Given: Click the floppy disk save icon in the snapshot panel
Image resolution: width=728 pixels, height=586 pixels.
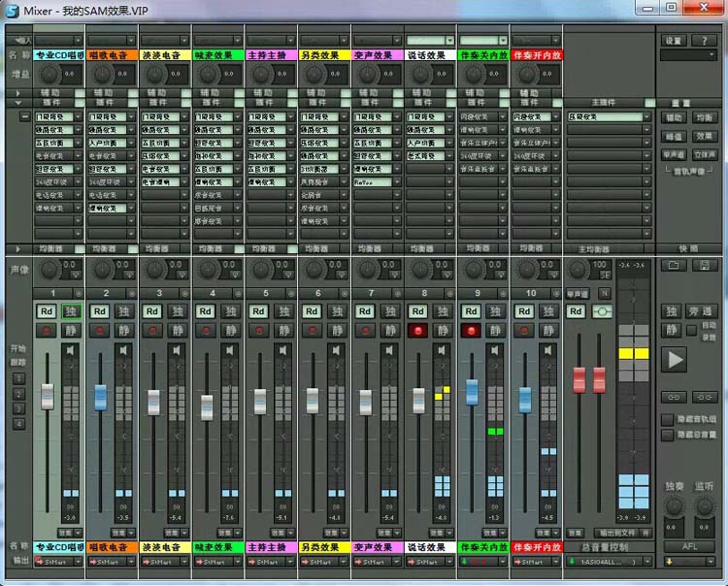Looking at the screenshot, I should pos(704,266).
